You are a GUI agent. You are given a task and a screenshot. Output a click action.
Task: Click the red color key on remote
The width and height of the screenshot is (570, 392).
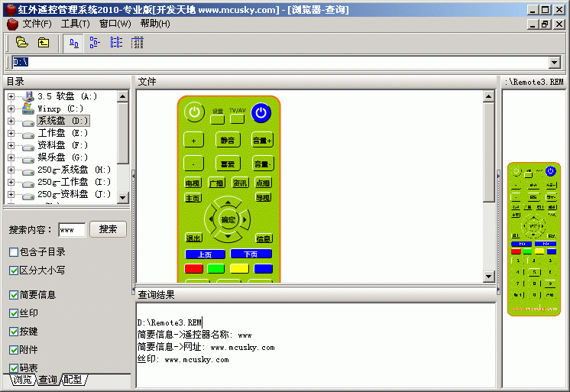click(194, 268)
